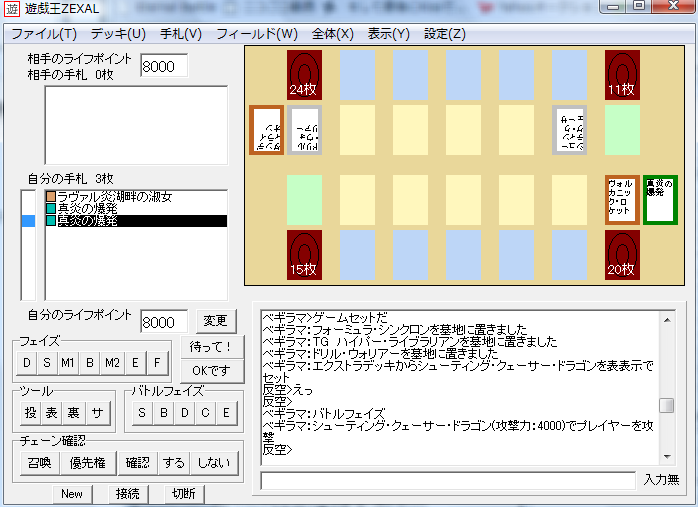Image resolution: width=698 pixels, height=507 pixels.
Task: Click the E button in バトルフェイズ
Action: 226,413
